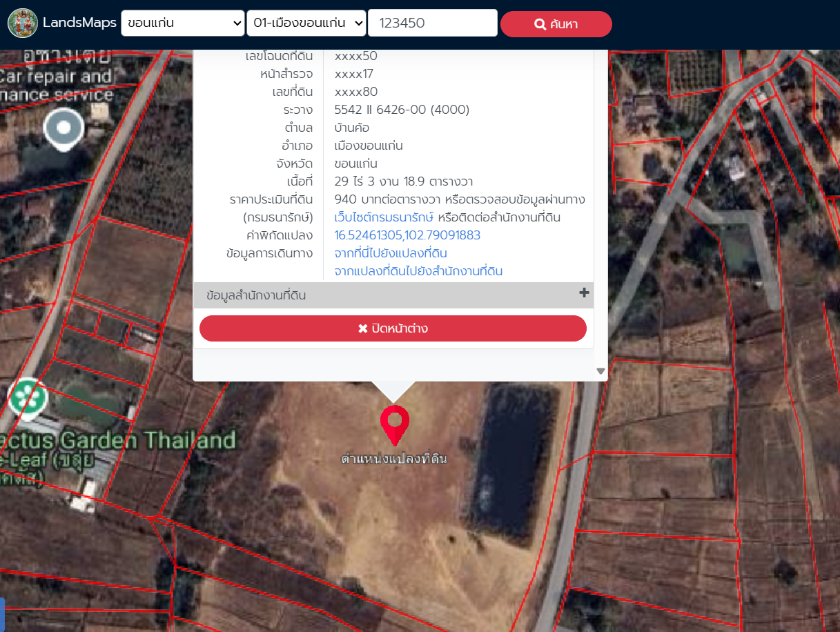840x632 pixels.
Task: Close the popup with ปิดหน้าต่าง button
Action: 393,328
